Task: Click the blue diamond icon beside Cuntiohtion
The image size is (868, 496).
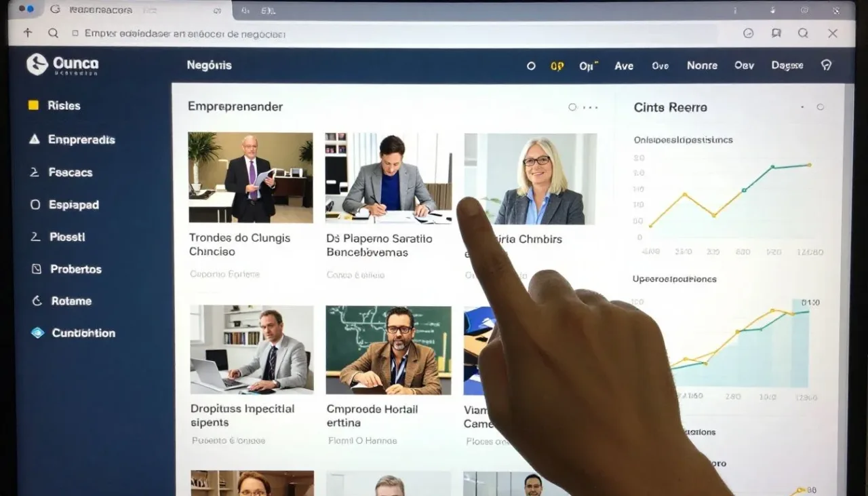Action: coord(38,332)
